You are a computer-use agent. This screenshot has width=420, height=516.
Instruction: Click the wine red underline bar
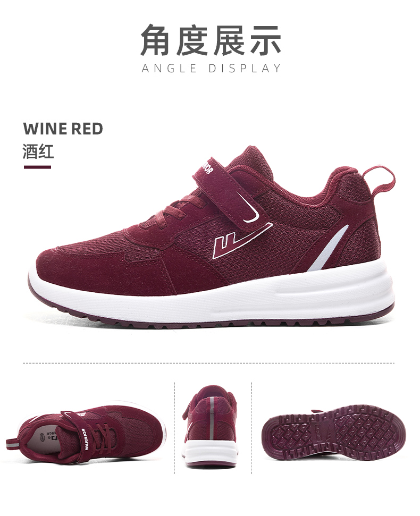pos(38,167)
